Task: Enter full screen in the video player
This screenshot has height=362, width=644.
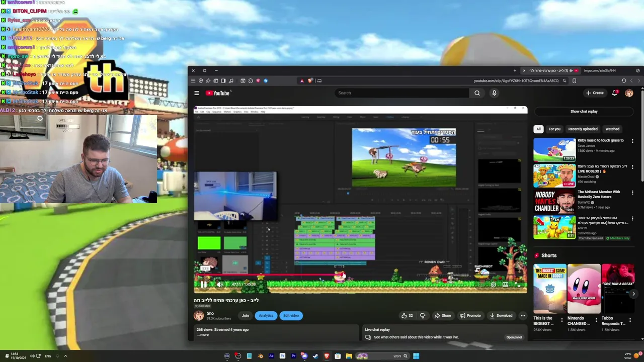Action: coord(517,285)
